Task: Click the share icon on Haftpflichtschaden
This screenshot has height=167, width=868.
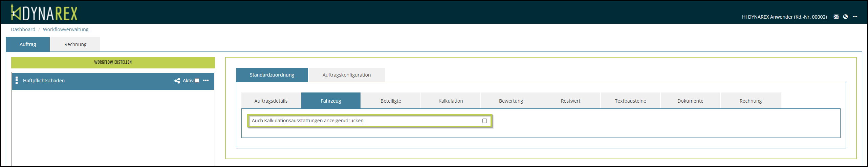Action: point(177,81)
